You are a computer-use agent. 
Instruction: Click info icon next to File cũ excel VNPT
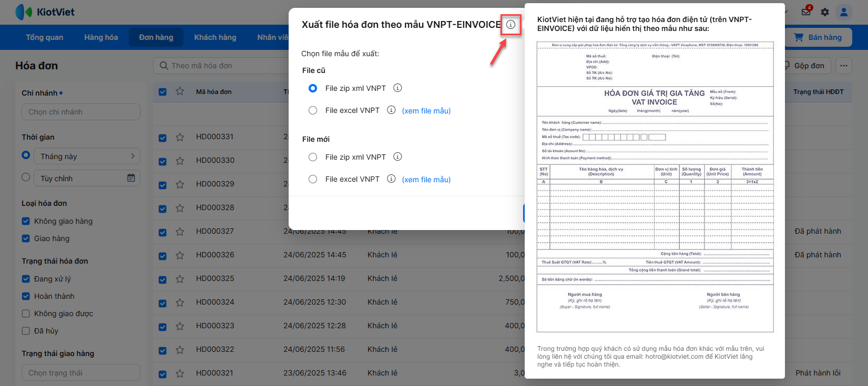point(391,110)
